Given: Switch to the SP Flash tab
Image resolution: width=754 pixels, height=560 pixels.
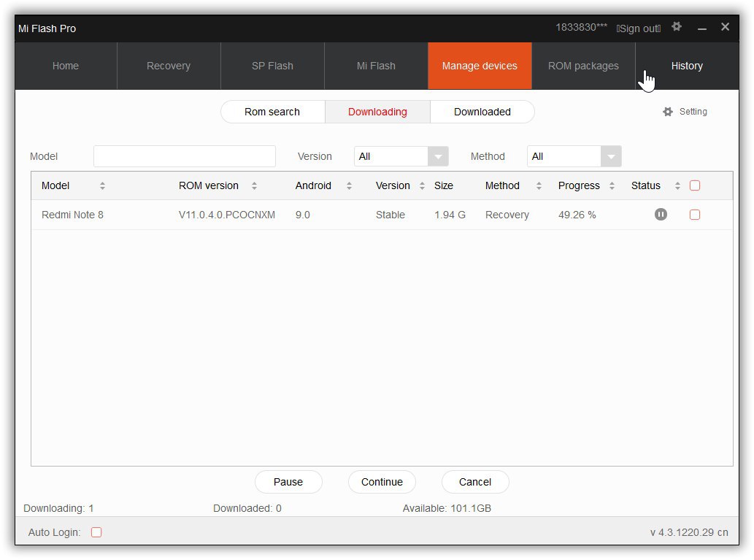Looking at the screenshot, I should (273, 66).
